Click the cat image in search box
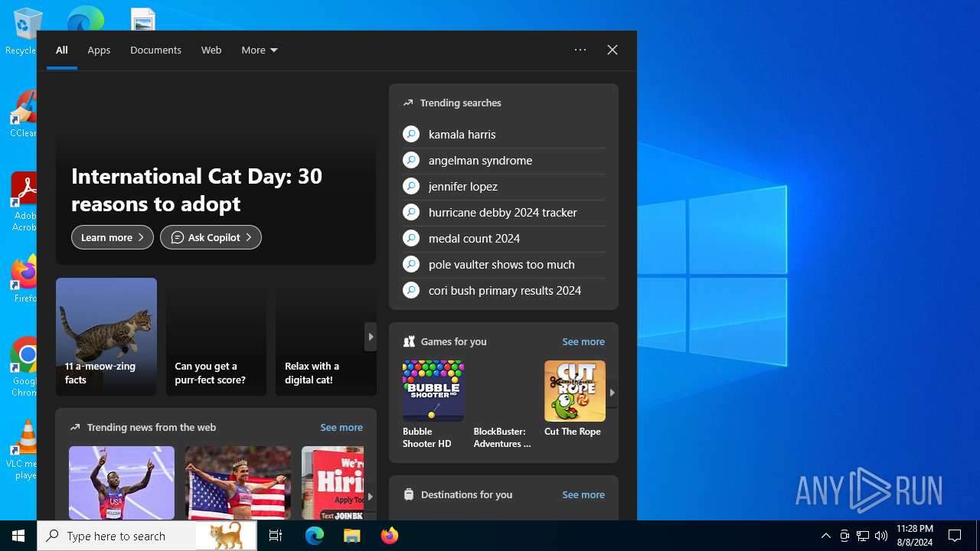 pos(226,536)
